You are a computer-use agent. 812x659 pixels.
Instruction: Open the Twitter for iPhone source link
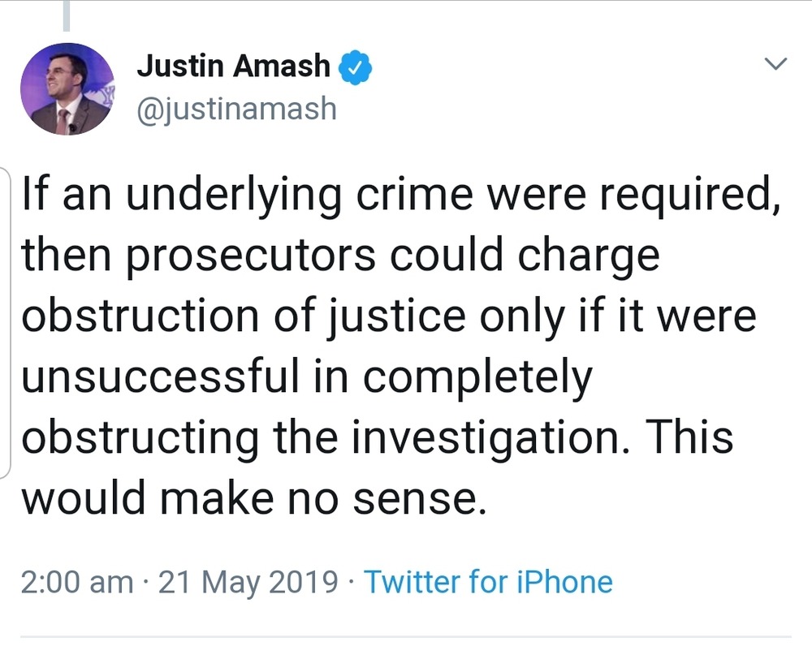pos(487,581)
